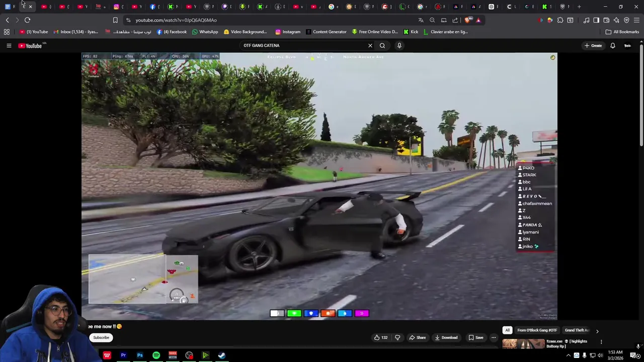
Task: Save the video to a playlist
Action: tap(475, 337)
